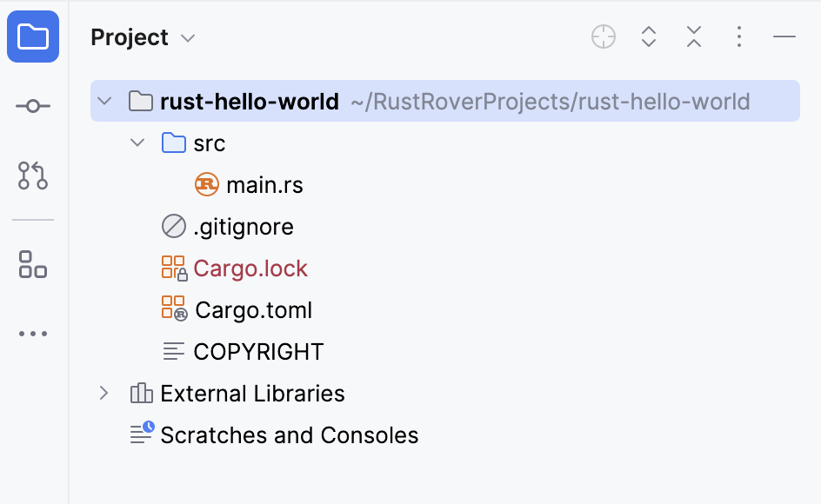Collapse the src folder chevron
The height and width of the screenshot is (504, 821).
[x=137, y=143]
